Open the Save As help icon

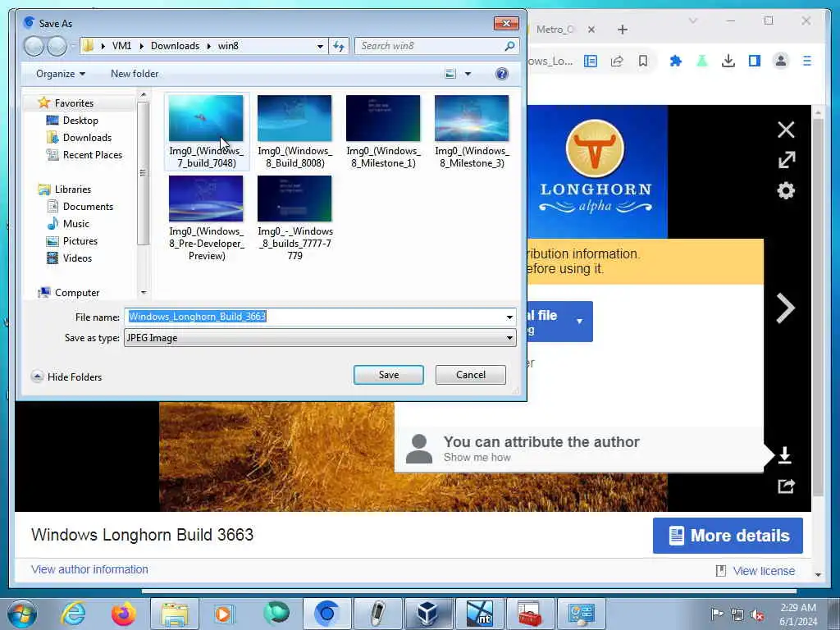[x=502, y=74]
